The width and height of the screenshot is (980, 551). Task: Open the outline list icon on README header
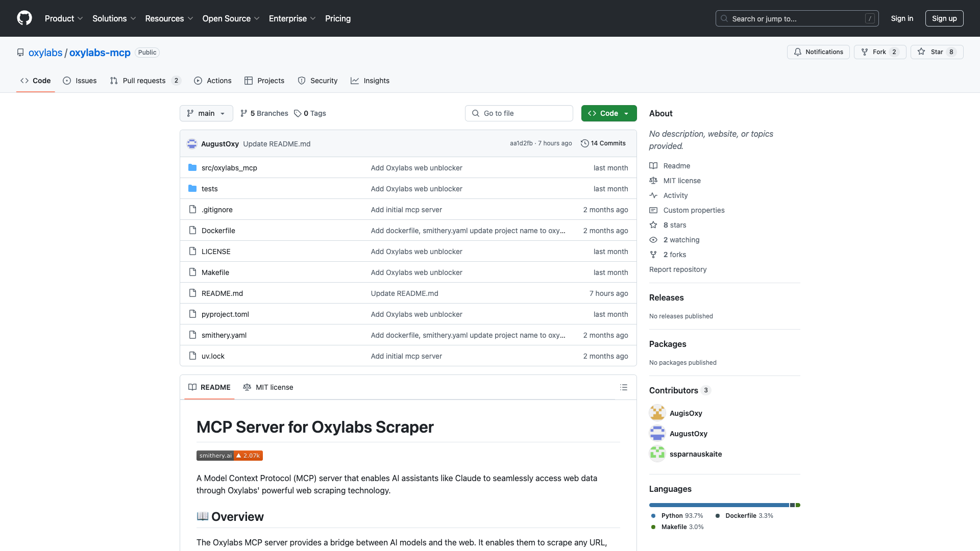(x=624, y=387)
